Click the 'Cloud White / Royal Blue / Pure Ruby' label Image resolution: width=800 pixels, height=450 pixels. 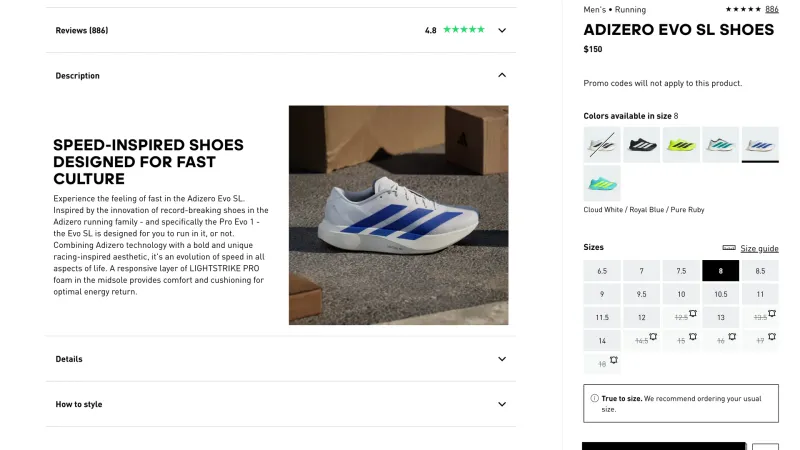644,210
